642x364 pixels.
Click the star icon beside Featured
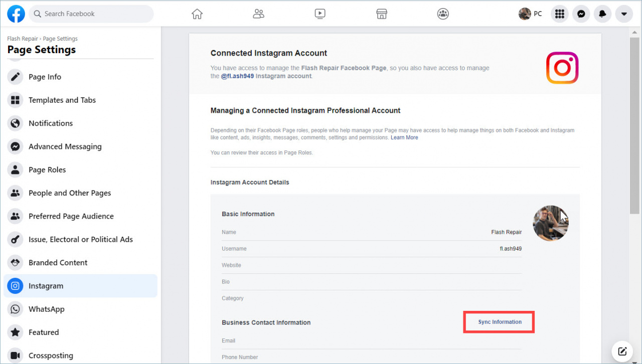[x=16, y=332]
